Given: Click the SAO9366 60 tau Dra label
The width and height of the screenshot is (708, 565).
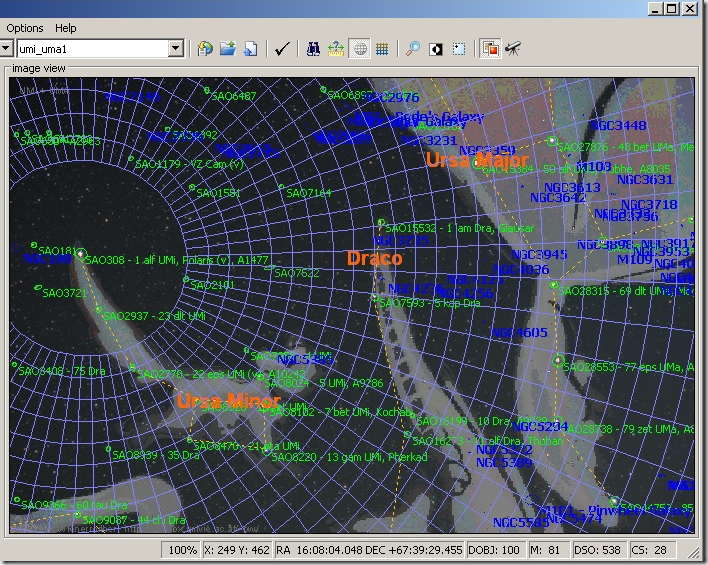Looking at the screenshot, I should pos(74,504).
